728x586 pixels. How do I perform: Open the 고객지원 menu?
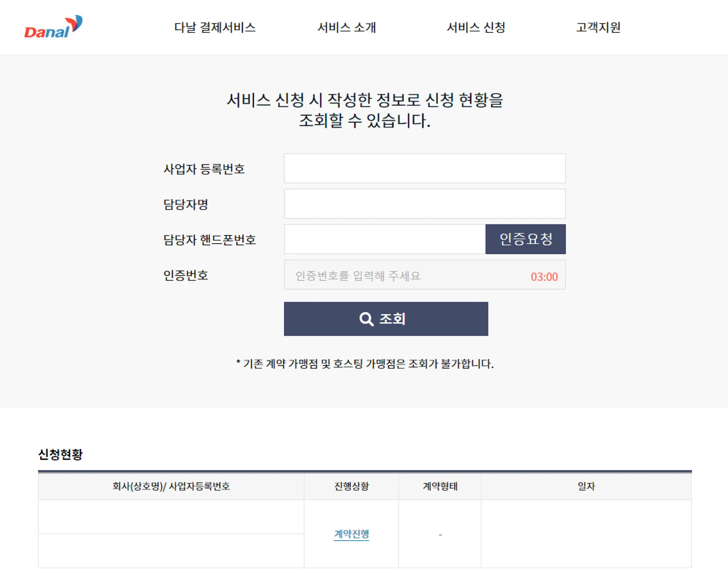tap(598, 27)
